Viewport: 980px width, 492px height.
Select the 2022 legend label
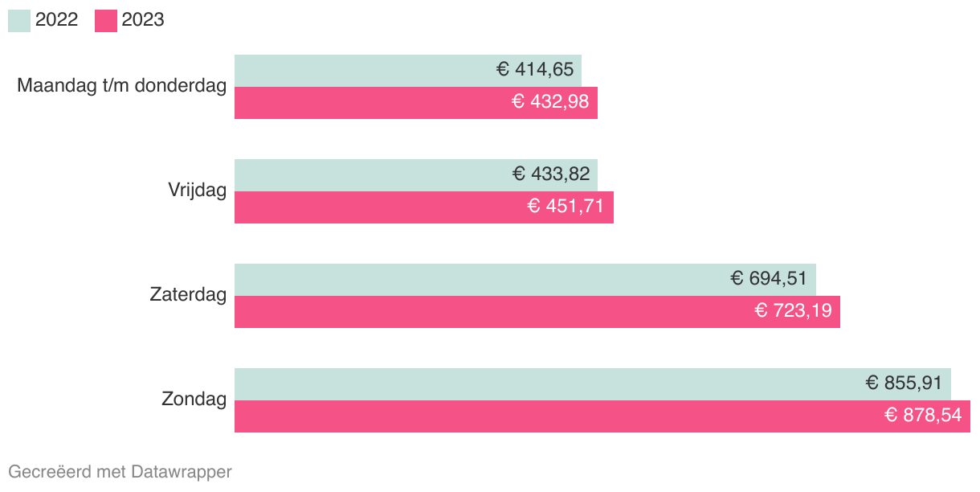(x=56, y=20)
